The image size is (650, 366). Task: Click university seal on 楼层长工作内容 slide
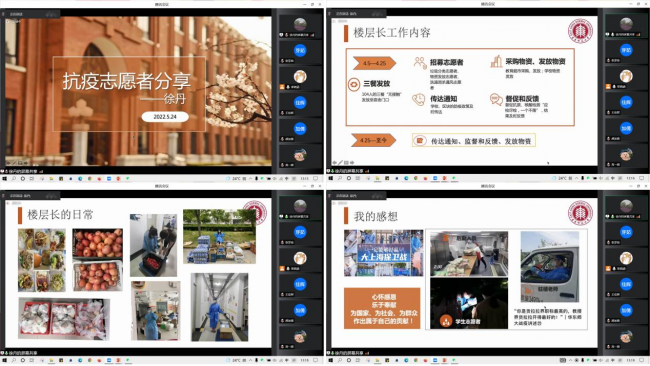[580, 31]
